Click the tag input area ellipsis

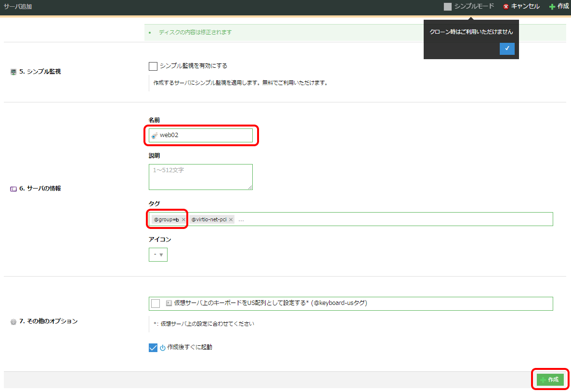[241, 220]
